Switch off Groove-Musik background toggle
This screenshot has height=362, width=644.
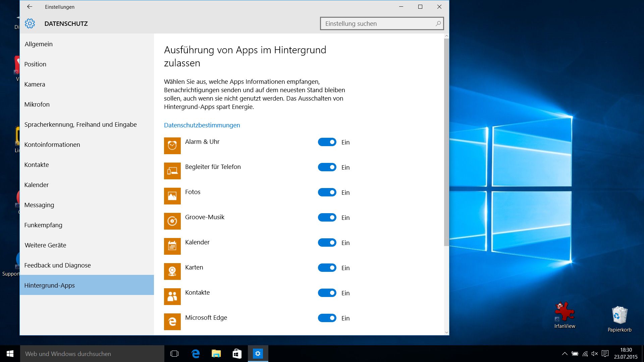327,218
